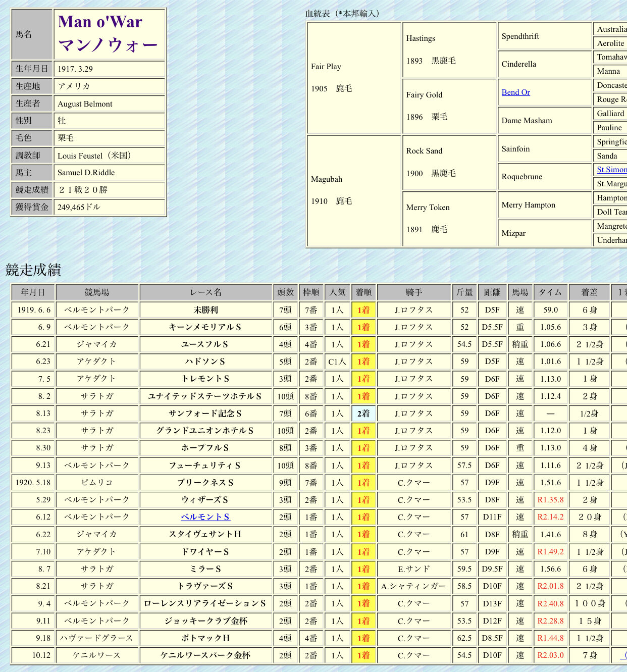The image size is (627, 672).
Task: Click ローレンスリアライゼーションS race name
Action: click(x=205, y=603)
